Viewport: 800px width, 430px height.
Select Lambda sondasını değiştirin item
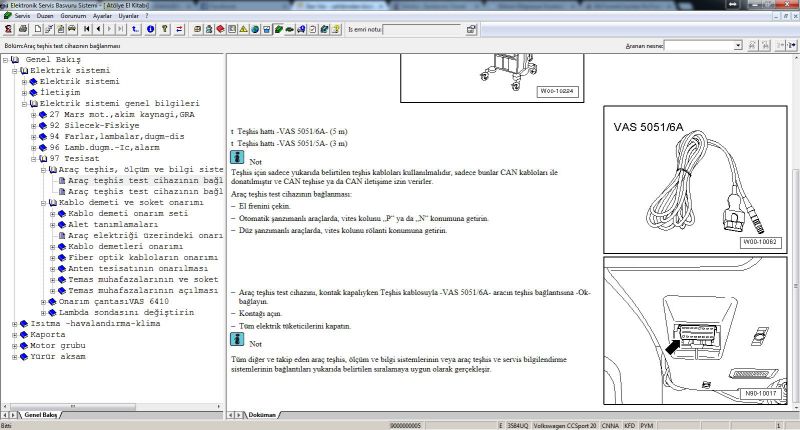pyautogui.click(x=126, y=313)
